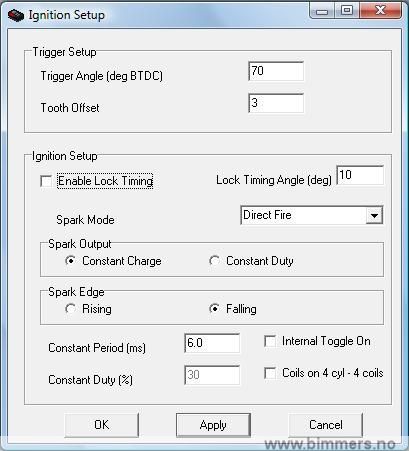
Task: Maximize the Ignition Setup window
Action: coord(346,11)
